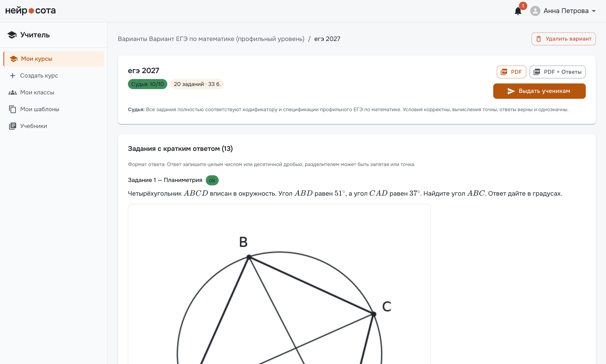Expand the Анна Петрова account dropdown arrow

click(594, 11)
